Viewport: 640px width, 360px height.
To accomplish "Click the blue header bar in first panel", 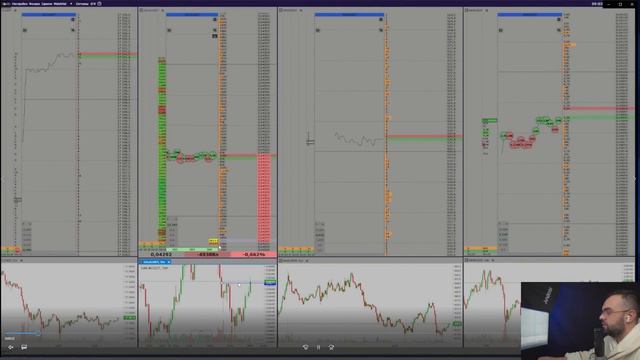I will pos(49,15).
